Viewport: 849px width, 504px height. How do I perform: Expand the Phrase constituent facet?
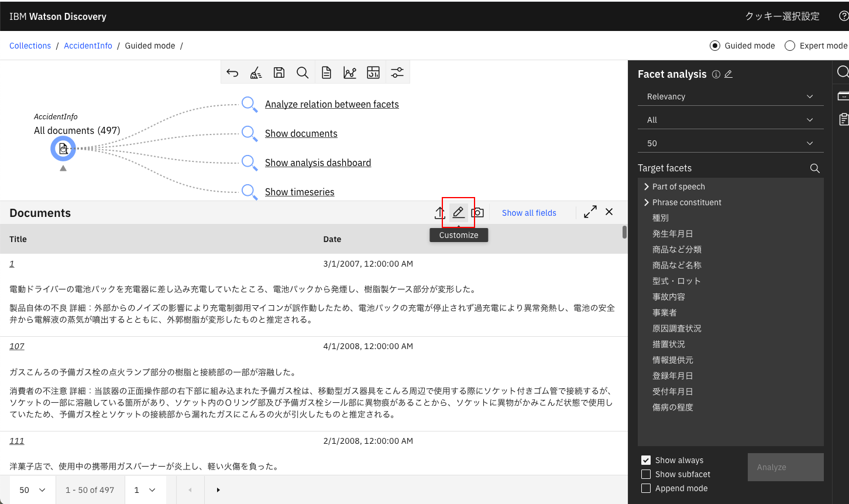(x=647, y=202)
